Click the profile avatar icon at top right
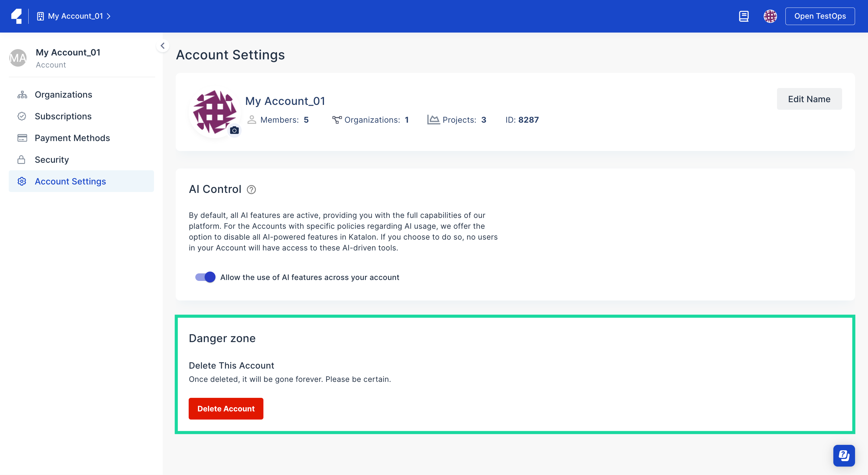The height and width of the screenshot is (475, 868). pos(770,16)
